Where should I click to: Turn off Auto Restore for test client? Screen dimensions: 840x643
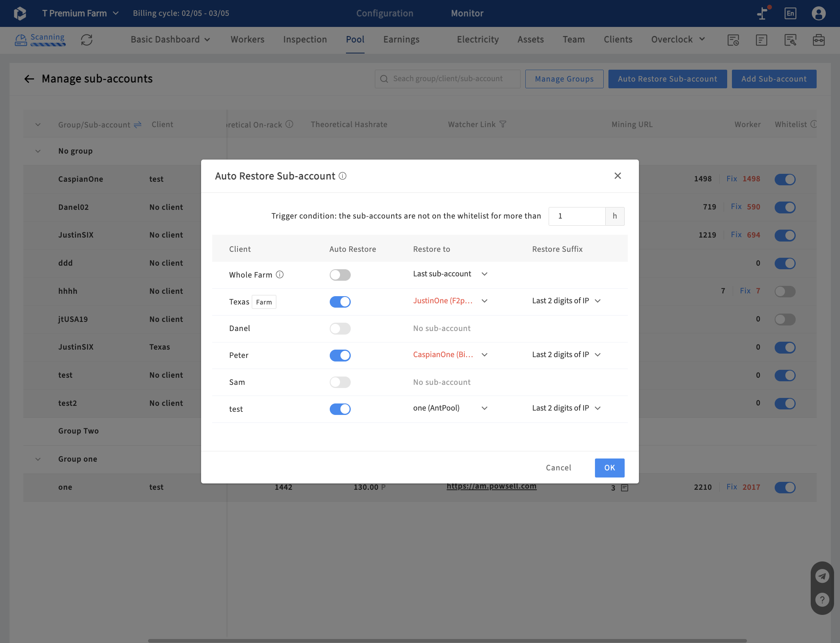coord(340,409)
